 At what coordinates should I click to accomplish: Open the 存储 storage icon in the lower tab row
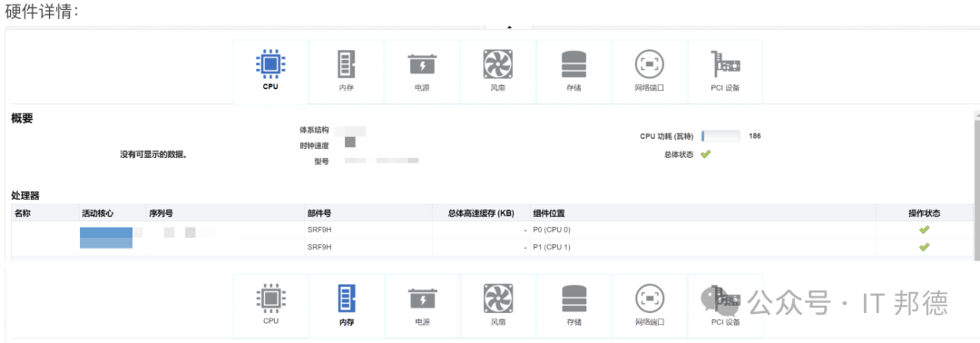pyautogui.click(x=574, y=298)
